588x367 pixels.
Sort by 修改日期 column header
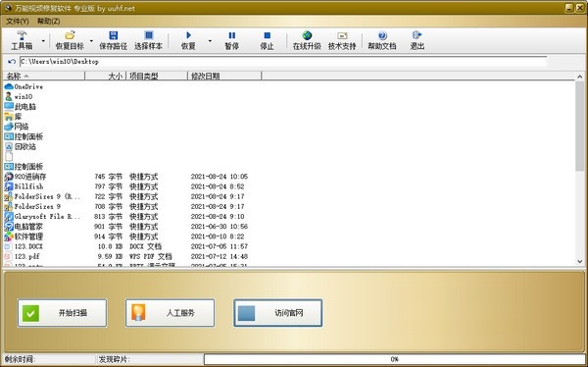coord(224,76)
